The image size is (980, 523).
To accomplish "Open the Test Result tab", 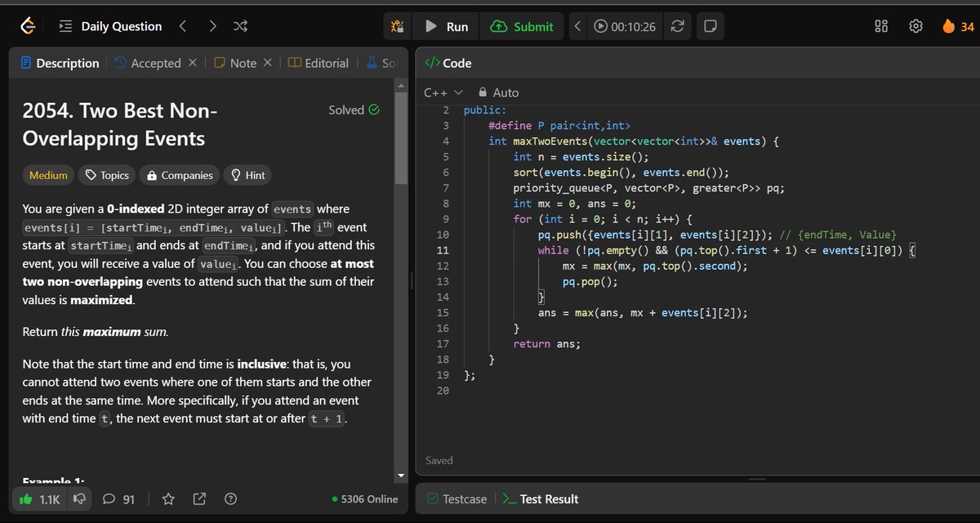I will click(540, 499).
